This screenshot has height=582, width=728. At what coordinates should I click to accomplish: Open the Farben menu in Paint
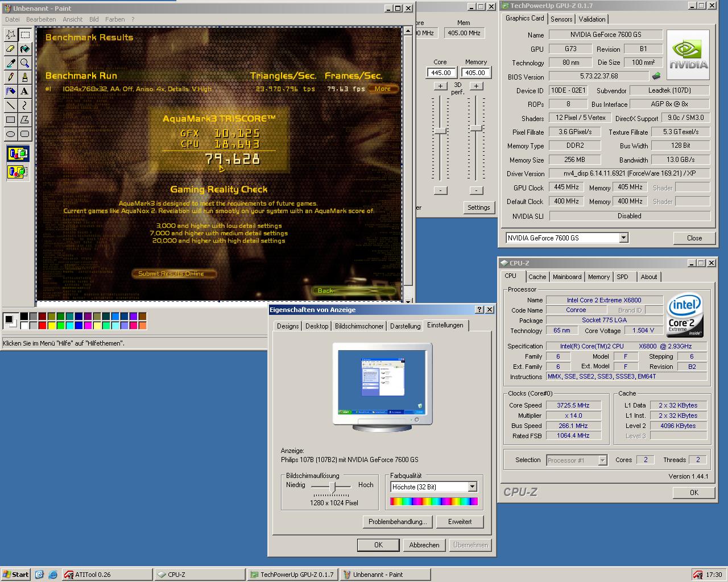(x=115, y=19)
